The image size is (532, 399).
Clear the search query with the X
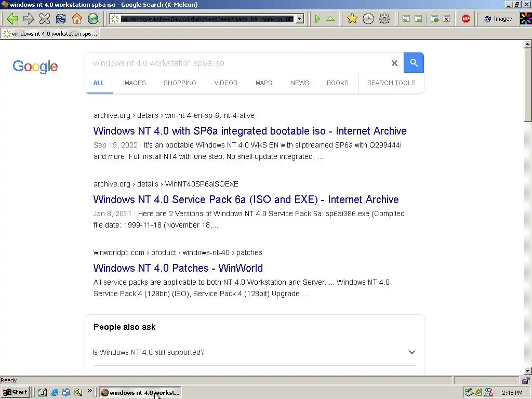click(x=394, y=63)
